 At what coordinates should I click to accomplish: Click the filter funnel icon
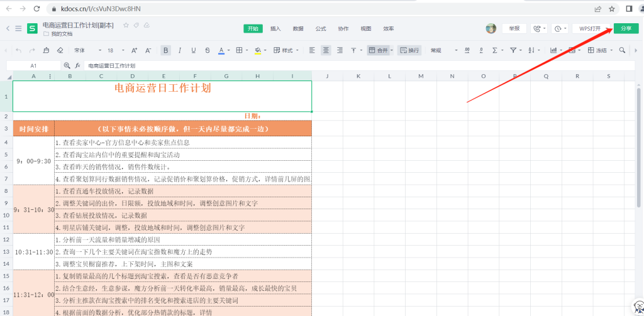tap(513, 50)
